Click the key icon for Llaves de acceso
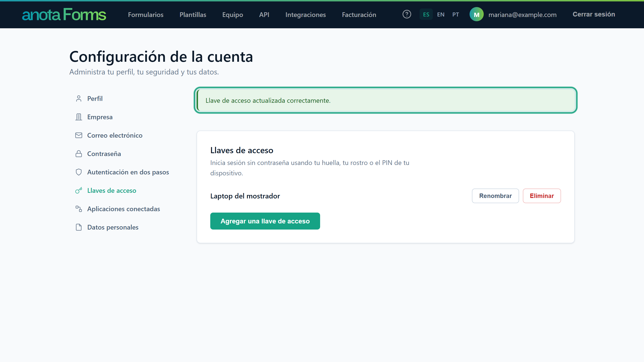644x362 pixels. tap(79, 190)
